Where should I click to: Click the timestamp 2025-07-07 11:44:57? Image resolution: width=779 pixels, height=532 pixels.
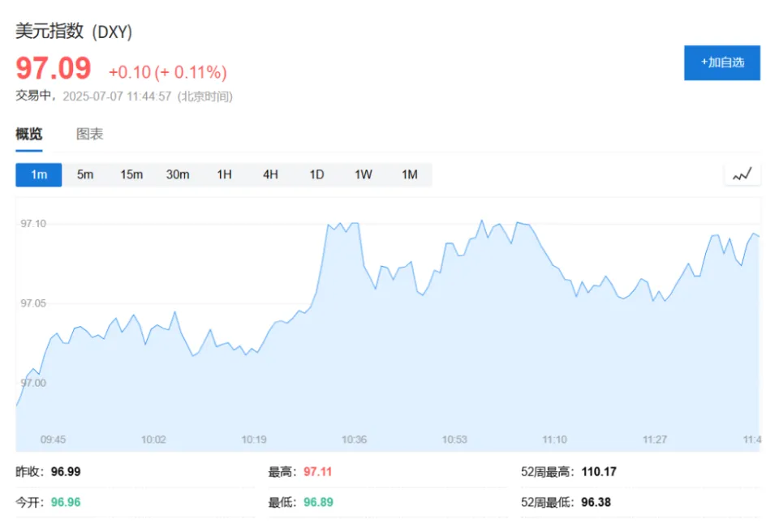pyautogui.click(x=117, y=97)
